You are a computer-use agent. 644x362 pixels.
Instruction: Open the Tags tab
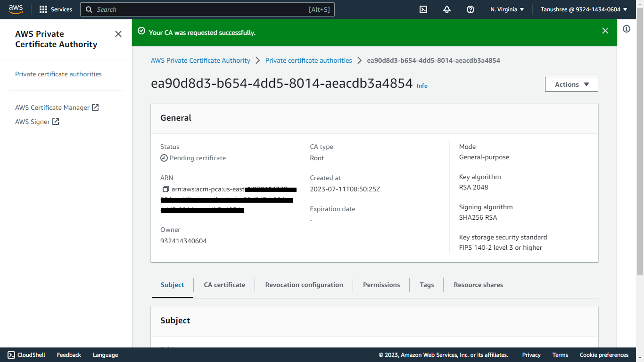(427, 285)
